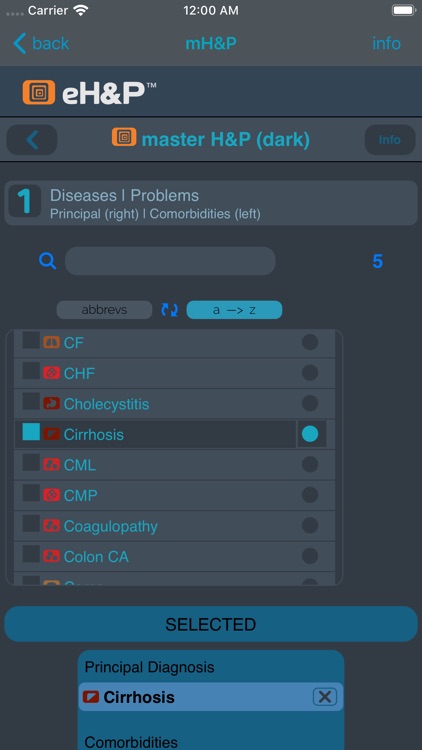Tap the refresh arrows sort-swap icon
Viewport: 422px width, 750px height.
tap(169, 310)
